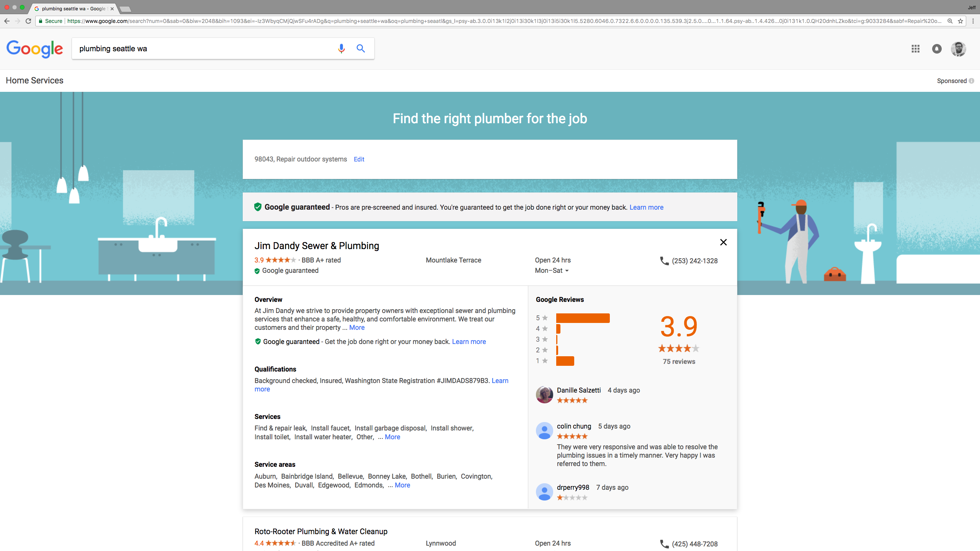The height and width of the screenshot is (551, 980).
Task: Open Roto-Rooter Plumbing & Water Cleanup listing
Action: pyautogui.click(x=321, y=531)
